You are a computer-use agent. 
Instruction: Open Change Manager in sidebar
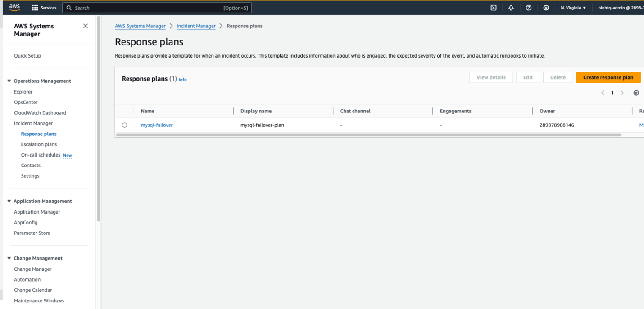pyautogui.click(x=33, y=269)
